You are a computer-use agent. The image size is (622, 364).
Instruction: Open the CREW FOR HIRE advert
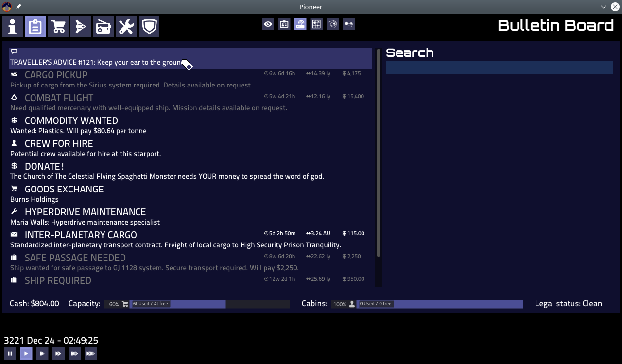(x=190, y=148)
